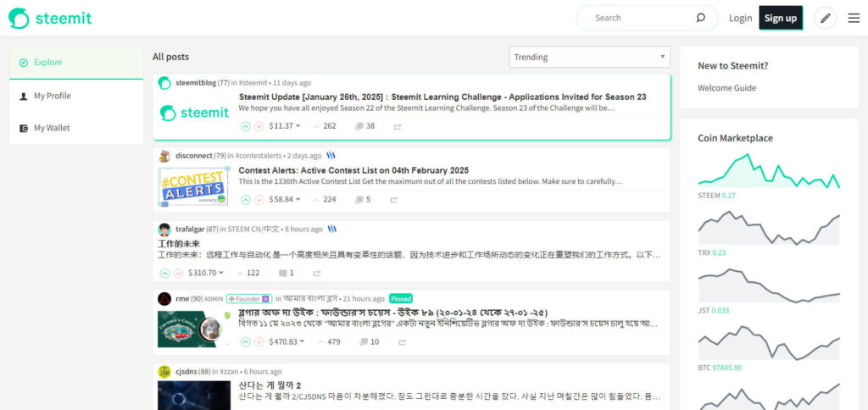Downvote the Contest Alerts post
This screenshot has width=868, height=410.
coord(259,199)
